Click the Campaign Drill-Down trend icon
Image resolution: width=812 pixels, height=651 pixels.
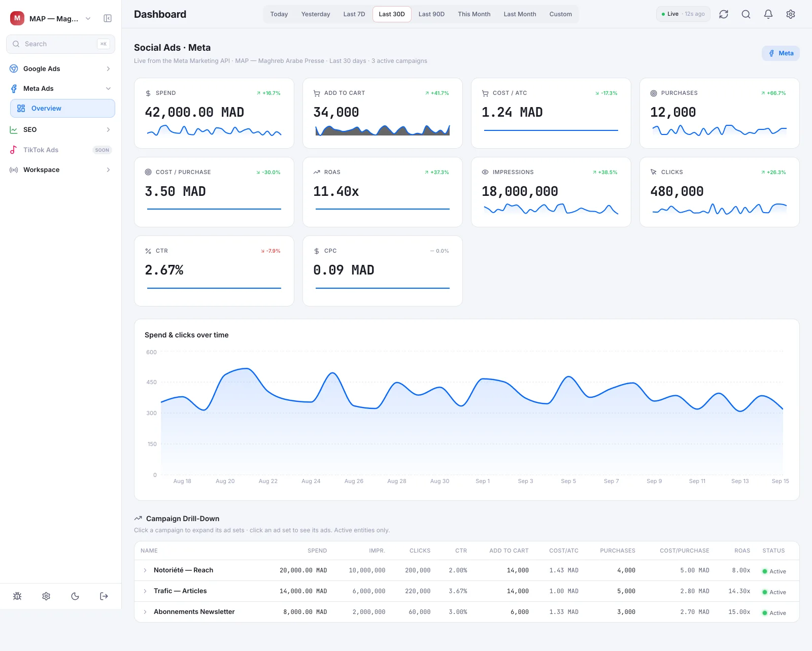pos(138,519)
